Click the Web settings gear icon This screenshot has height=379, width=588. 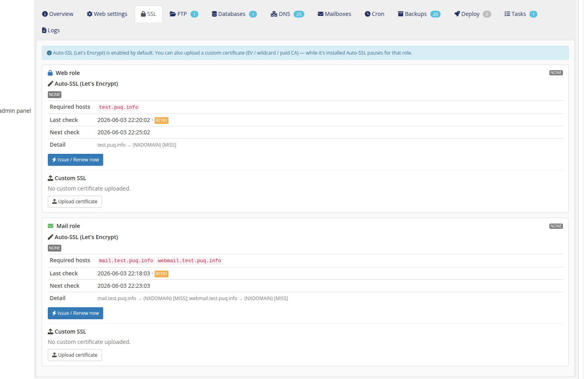(90, 14)
